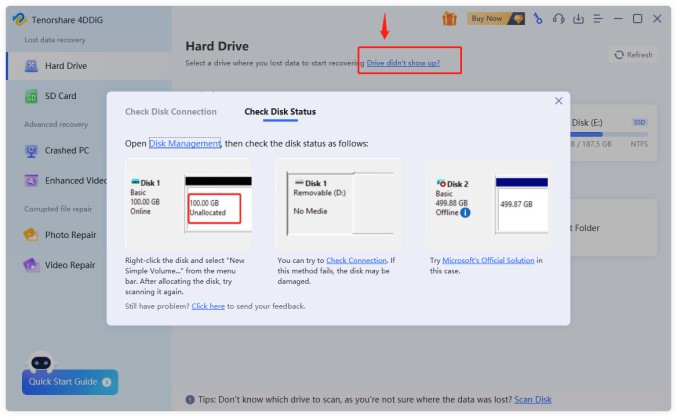Click the SD Card sidebar icon

pyautogui.click(x=31, y=96)
